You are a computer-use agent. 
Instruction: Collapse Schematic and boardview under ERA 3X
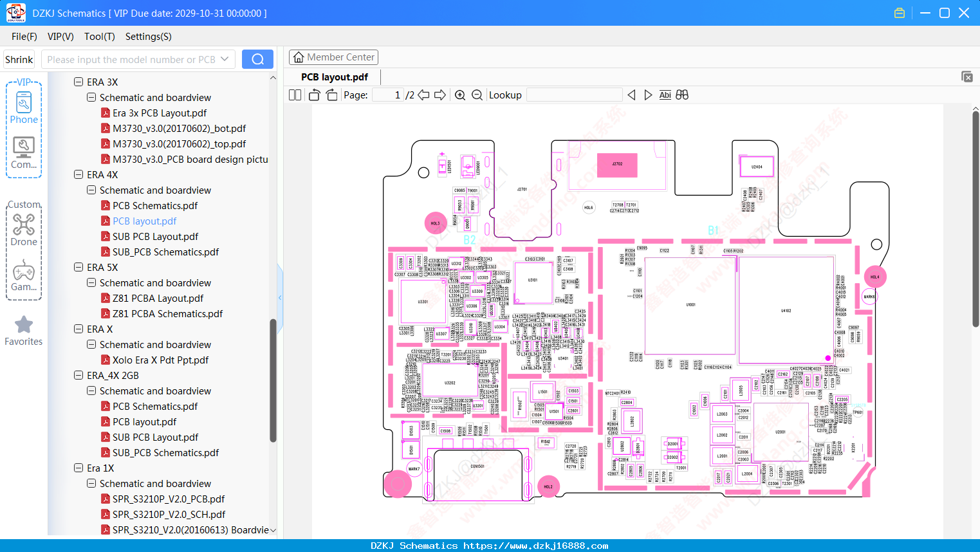91,97
